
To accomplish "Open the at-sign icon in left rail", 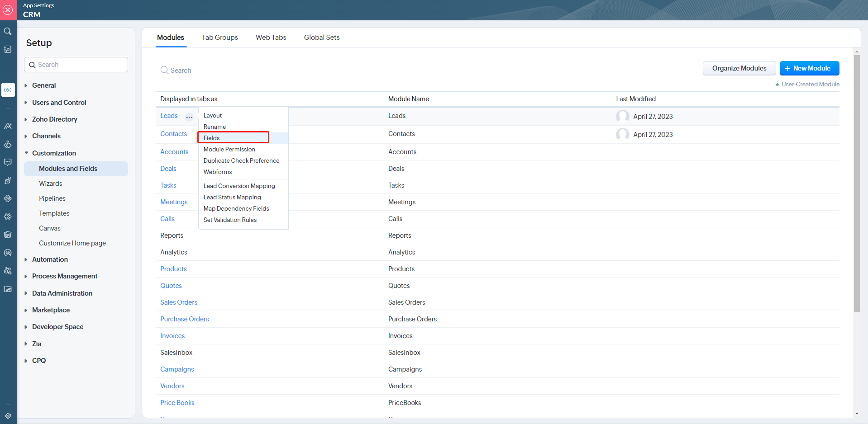I will point(8,253).
